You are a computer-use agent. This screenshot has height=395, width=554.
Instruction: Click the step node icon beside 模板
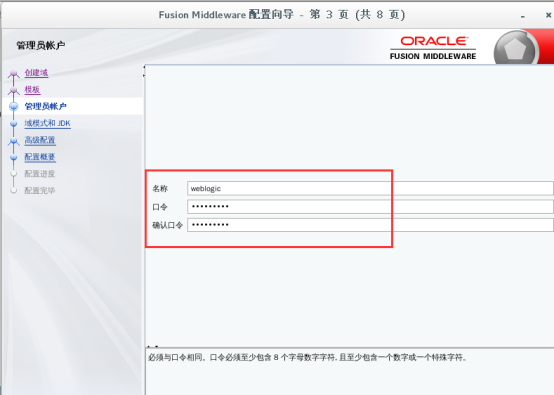14,91
